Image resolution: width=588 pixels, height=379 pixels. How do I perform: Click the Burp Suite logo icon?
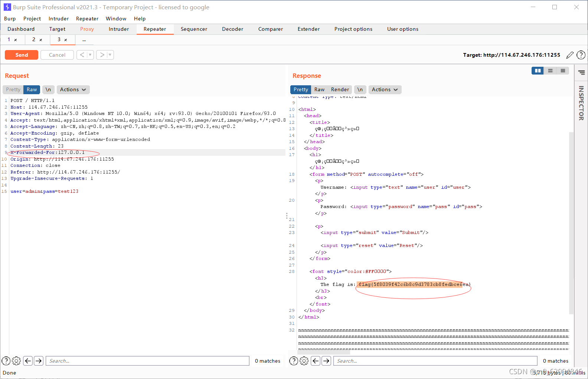click(7, 7)
